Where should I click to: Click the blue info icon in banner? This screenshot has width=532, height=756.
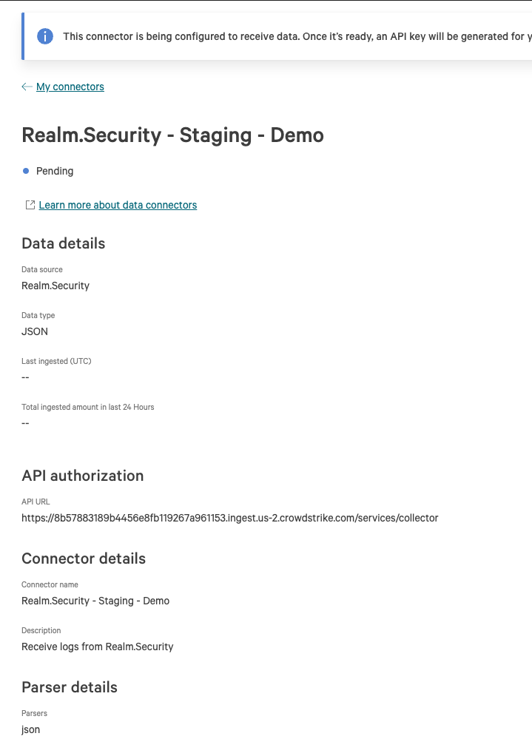45,36
